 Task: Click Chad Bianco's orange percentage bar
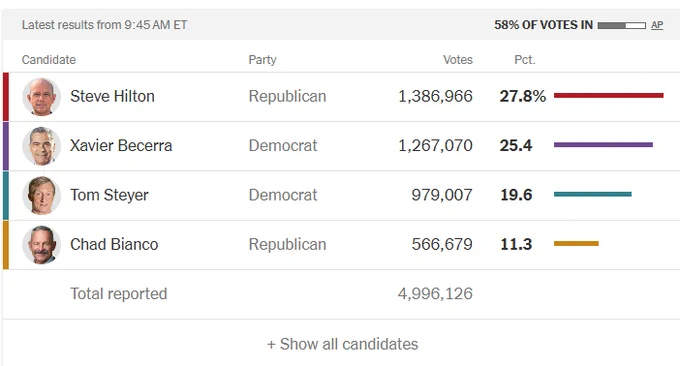576,244
